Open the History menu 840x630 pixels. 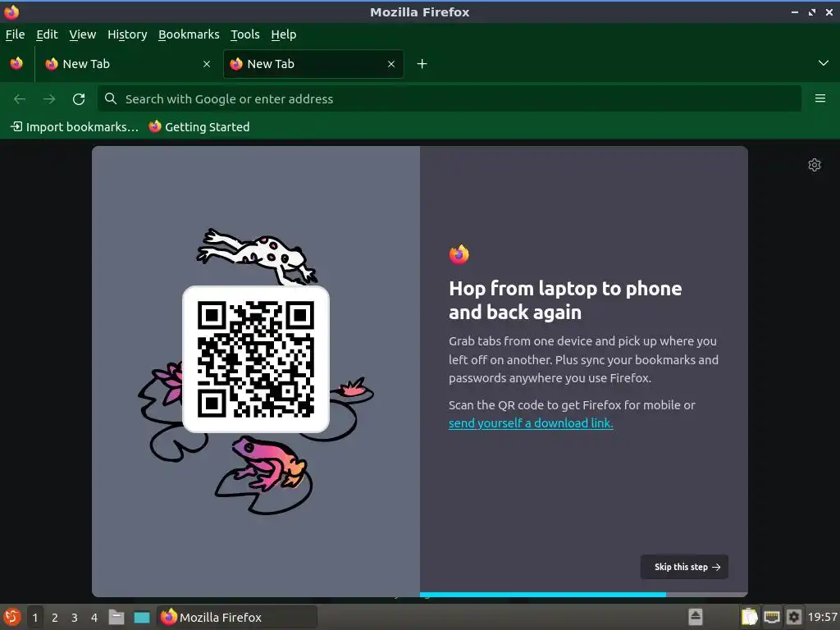(127, 34)
